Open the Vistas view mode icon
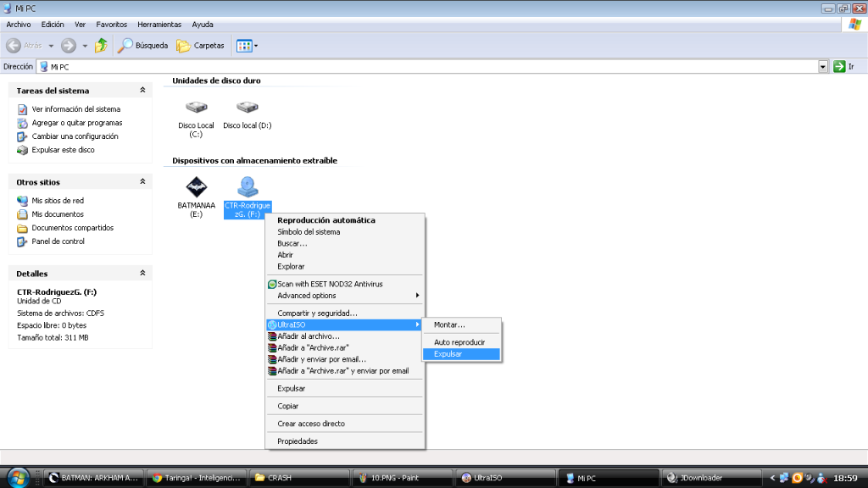 pyautogui.click(x=243, y=46)
